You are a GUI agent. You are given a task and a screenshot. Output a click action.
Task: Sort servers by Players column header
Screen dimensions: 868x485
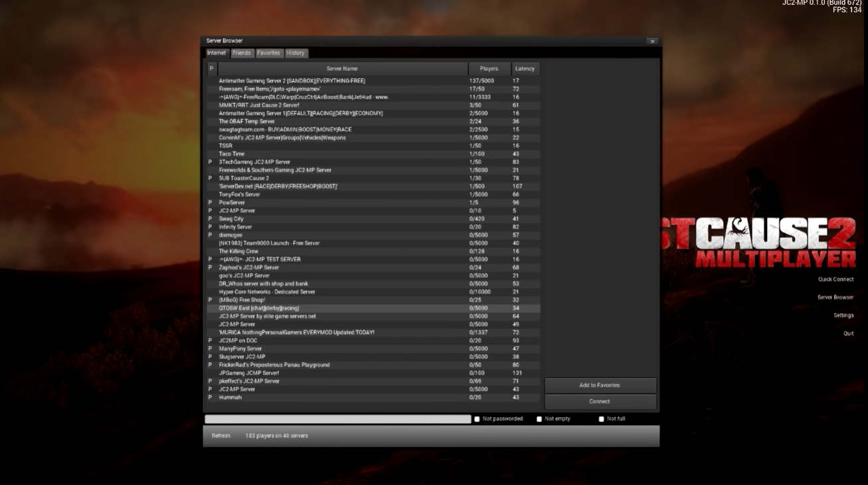click(489, 68)
